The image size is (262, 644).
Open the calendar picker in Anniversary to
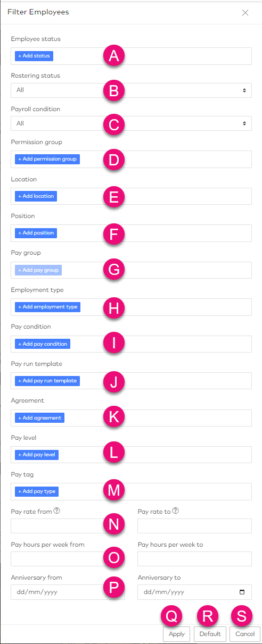tap(242, 592)
